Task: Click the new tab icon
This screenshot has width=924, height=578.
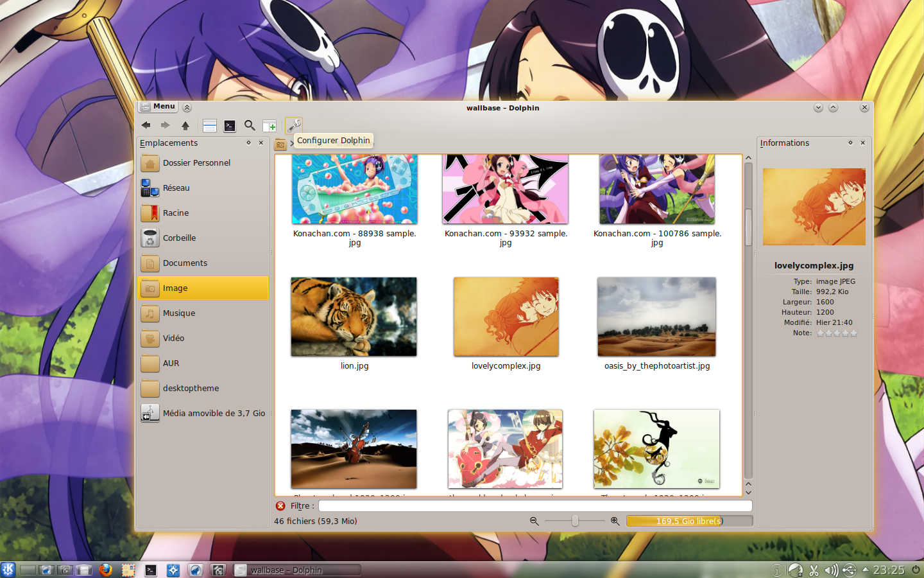Action: click(269, 126)
